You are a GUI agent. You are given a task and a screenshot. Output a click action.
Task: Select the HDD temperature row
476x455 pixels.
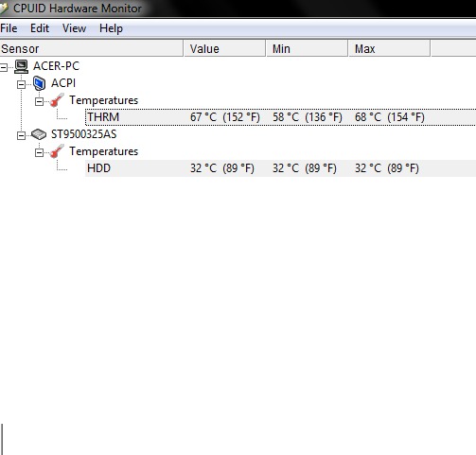tap(280, 168)
